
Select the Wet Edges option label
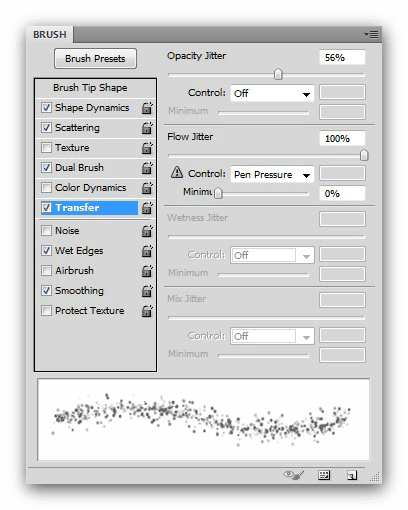[x=79, y=251]
